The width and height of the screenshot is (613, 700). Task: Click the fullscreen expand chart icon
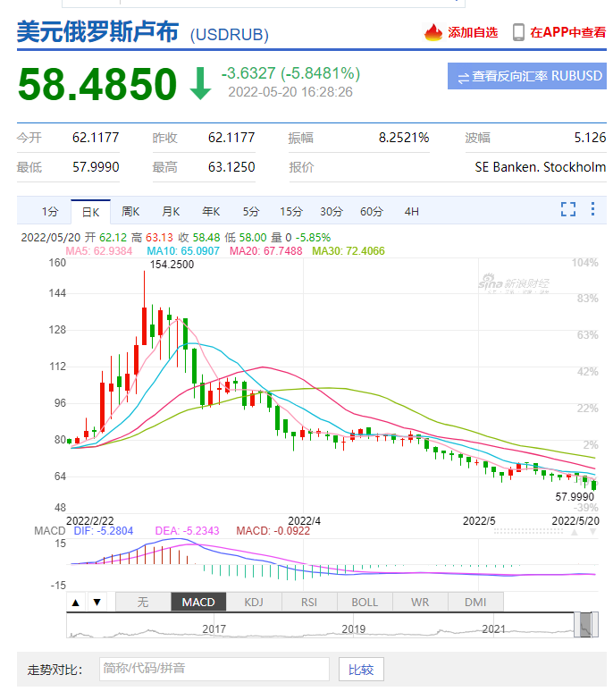pyautogui.click(x=567, y=209)
